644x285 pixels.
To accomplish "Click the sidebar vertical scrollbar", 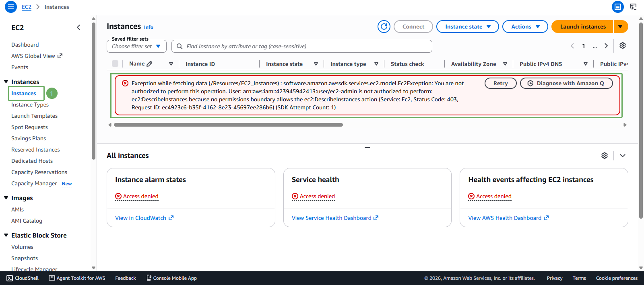I will pyautogui.click(x=93, y=90).
